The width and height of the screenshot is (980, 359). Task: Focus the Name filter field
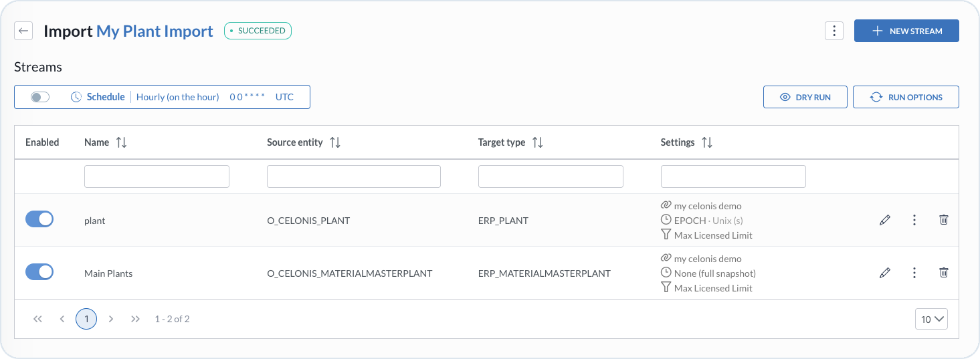click(157, 176)
